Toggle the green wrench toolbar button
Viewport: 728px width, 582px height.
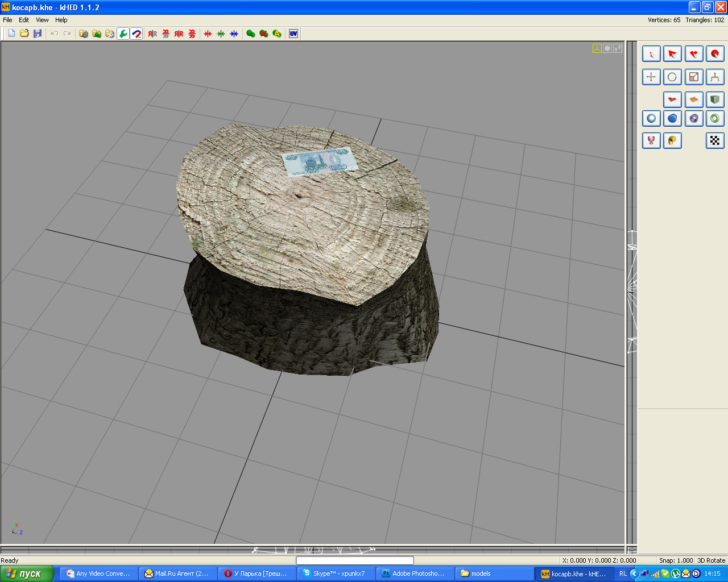click(123, 34)
